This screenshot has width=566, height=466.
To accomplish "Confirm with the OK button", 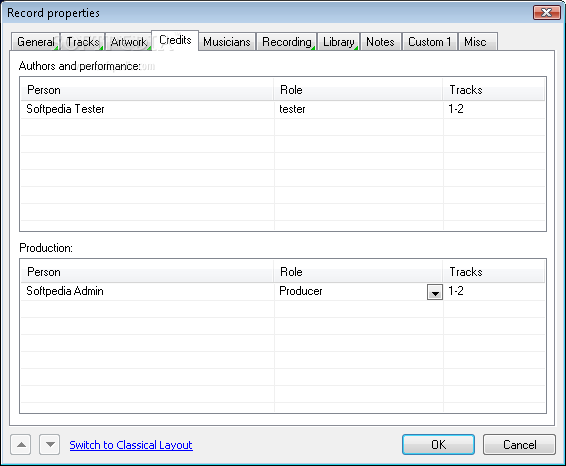I will [438, 445].
